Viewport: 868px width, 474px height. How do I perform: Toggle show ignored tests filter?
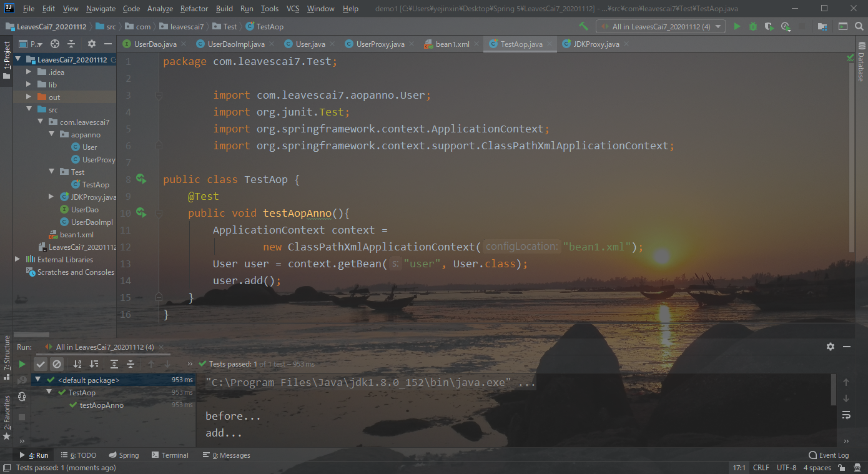pyautogui.click(x=56, y=363)
